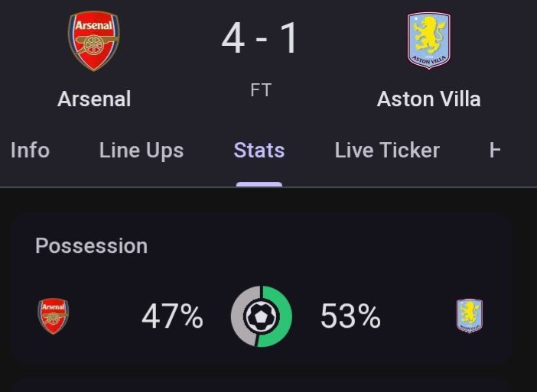
Task: Click the Possession section heading
Action: [x=91, y=246]
